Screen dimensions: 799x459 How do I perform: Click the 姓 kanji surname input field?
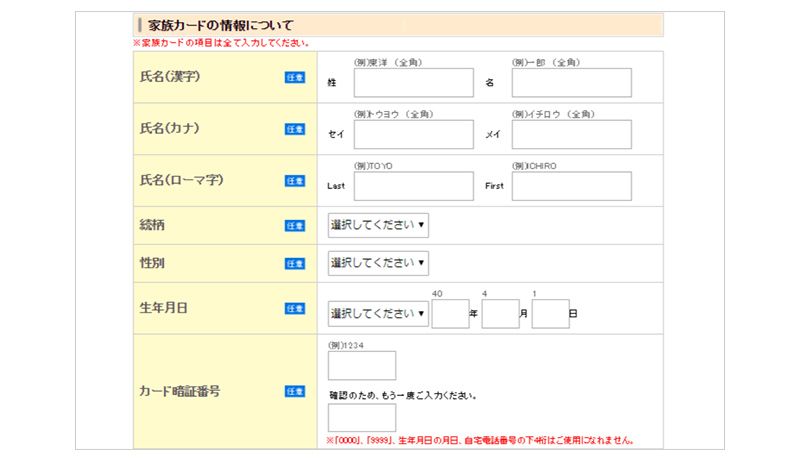413,83
